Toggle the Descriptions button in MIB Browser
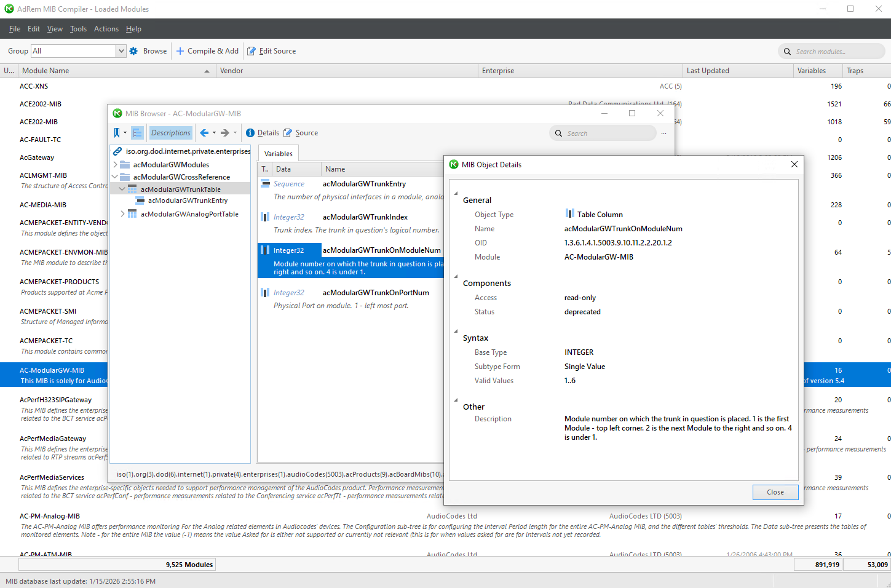This screenshot has height=588, width=891. (171, 133)
